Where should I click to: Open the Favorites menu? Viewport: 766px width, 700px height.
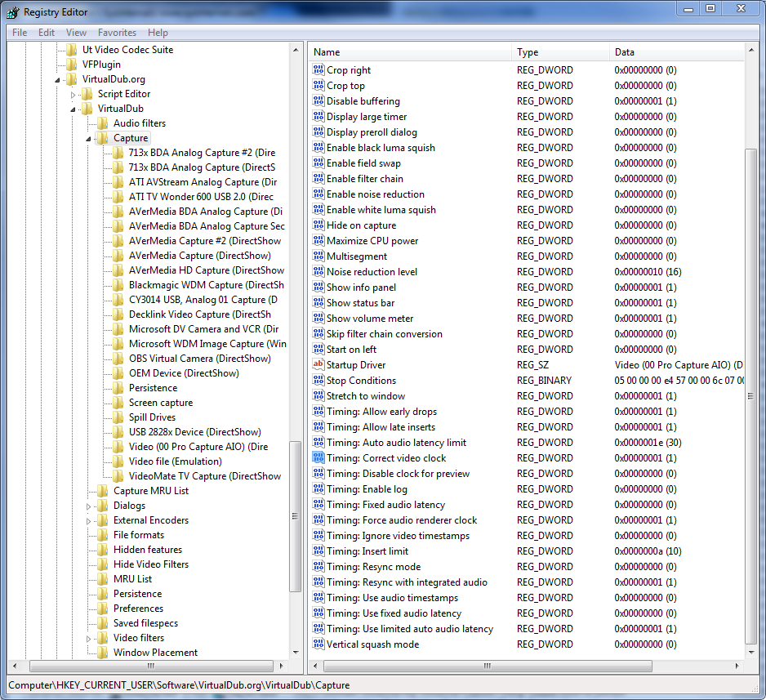tap(118, 32)
